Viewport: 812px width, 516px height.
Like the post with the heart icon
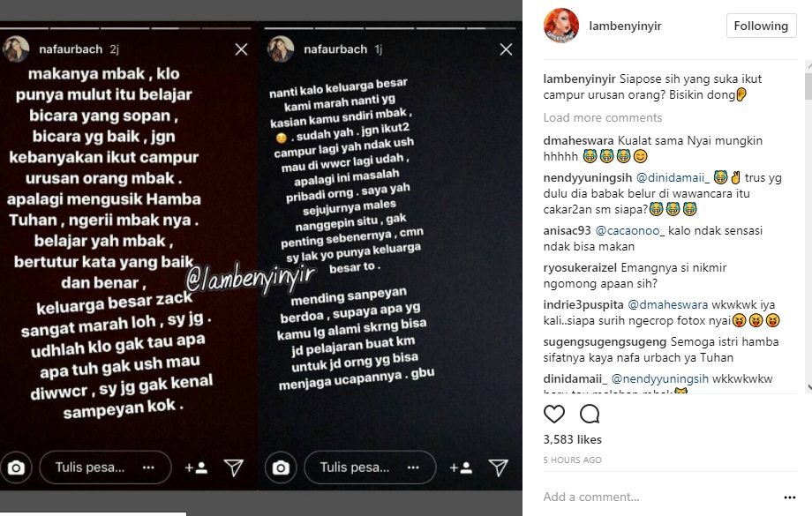click(553, 414)
